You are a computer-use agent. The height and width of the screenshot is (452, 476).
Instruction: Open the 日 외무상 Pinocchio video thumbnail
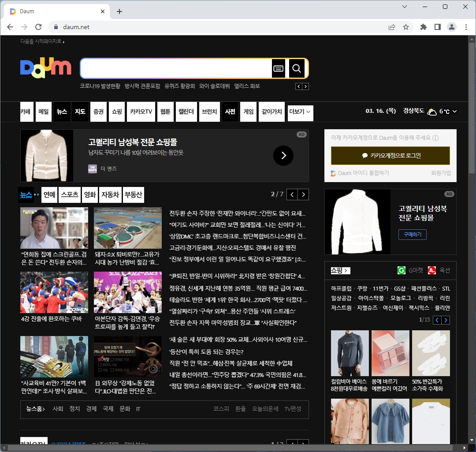coord(128,357)
